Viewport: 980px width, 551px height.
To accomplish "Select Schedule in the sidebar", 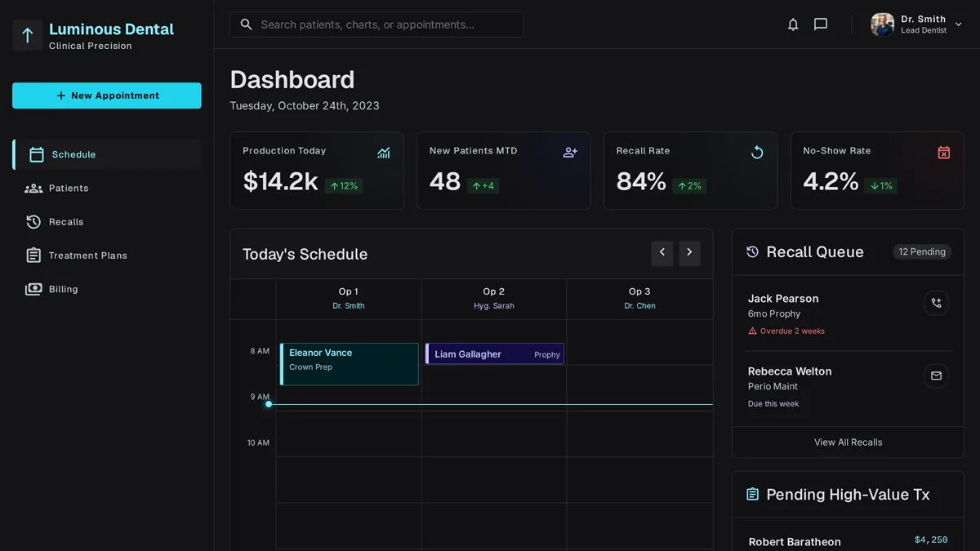I will pyautogui.click(x=107, y=154).
